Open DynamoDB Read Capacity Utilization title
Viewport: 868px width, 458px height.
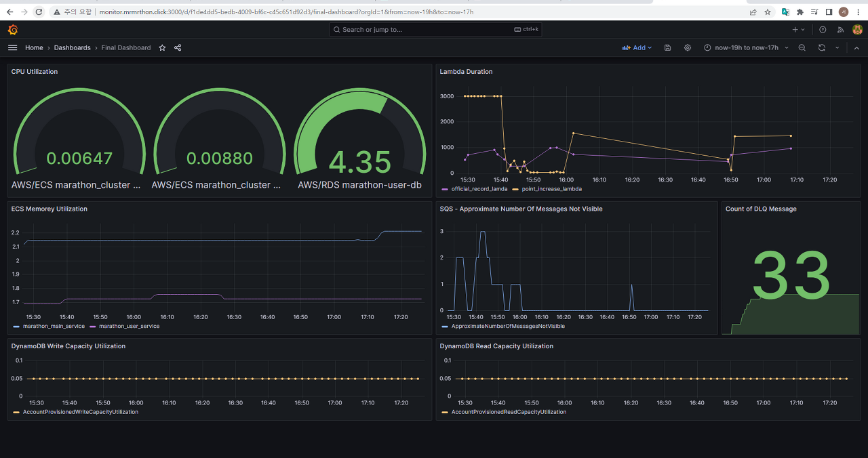(496, 346)
